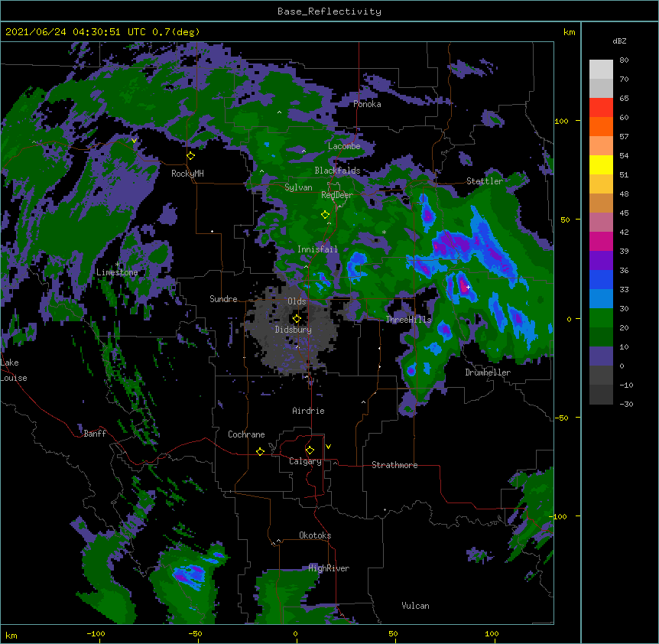Click the Calgary city label

click(x=306, y=461)
